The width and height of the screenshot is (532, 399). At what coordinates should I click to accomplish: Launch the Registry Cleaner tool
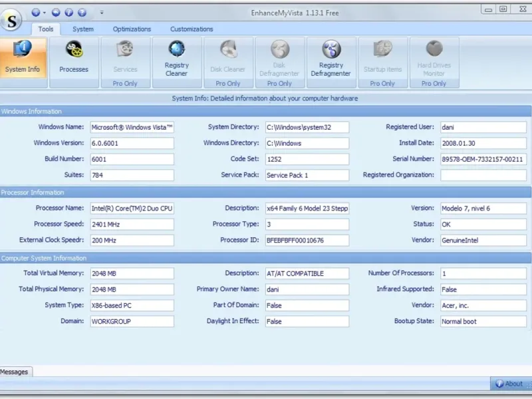point(177,57)
